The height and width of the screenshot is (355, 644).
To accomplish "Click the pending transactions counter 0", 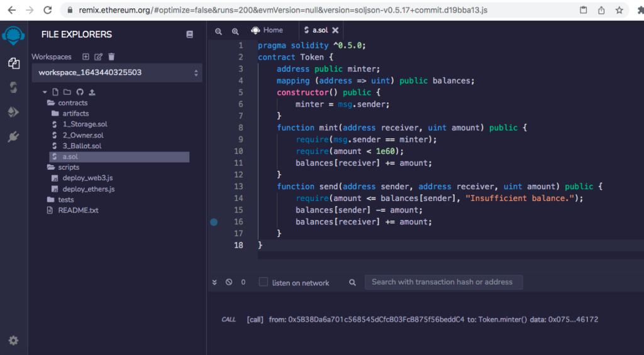I will 243,282.
